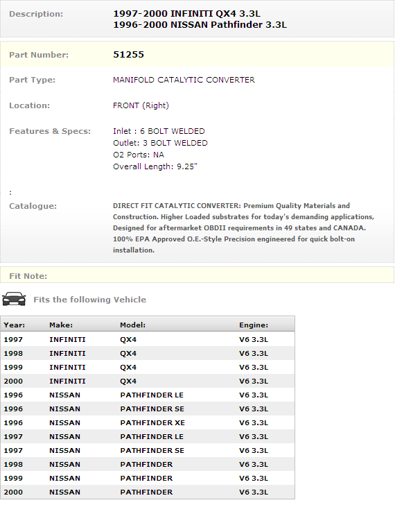Click the Part Type label

32,80
